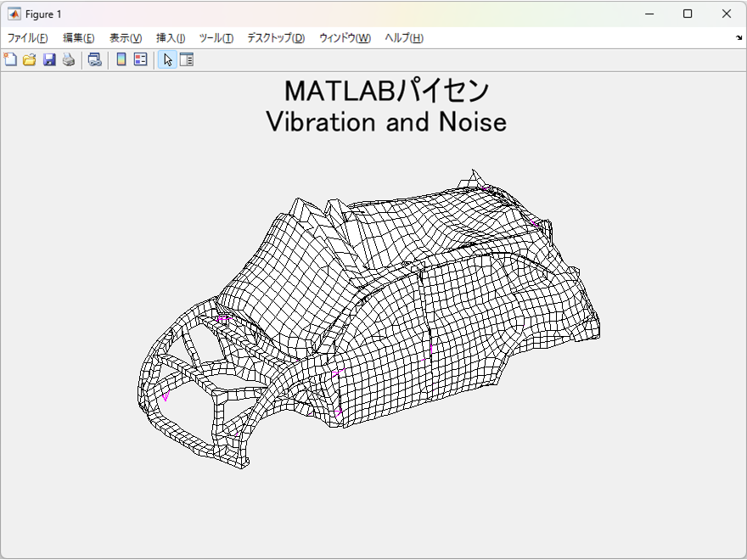The width and height of the screenshot is (747, 560).
Task: Expand the 挿入(I) menu
Action: [x=171, y=38]
